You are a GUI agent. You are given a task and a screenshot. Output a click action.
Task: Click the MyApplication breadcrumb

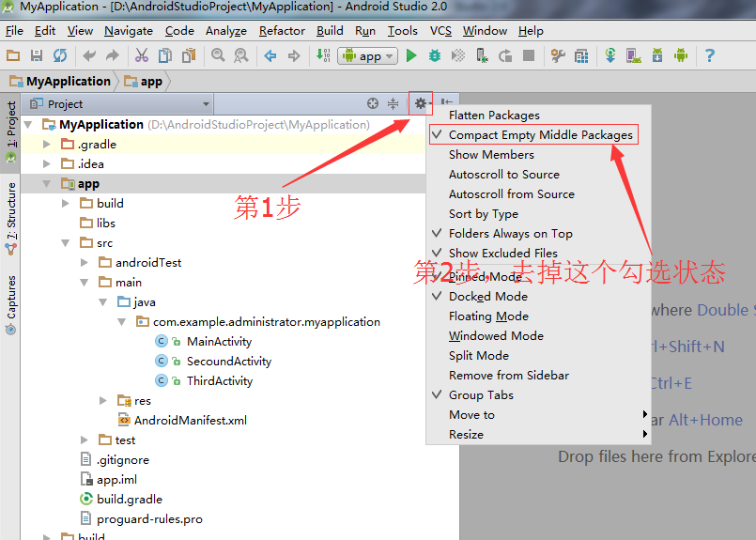point(61,82)
